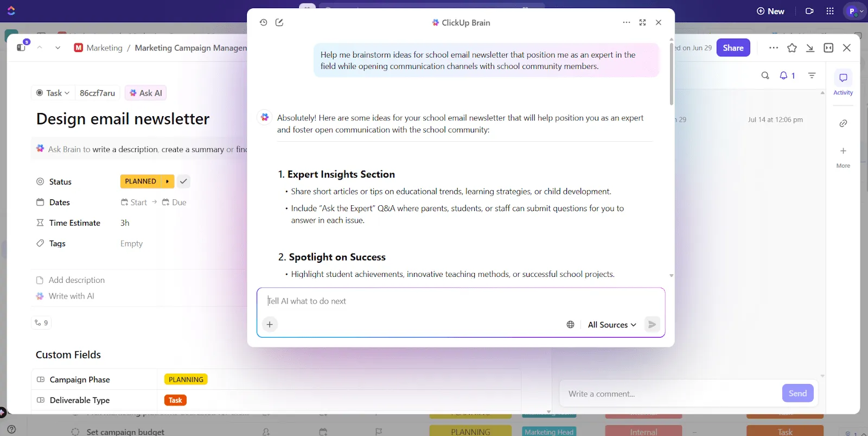Open the user profile avatar menu

point(854,11)
